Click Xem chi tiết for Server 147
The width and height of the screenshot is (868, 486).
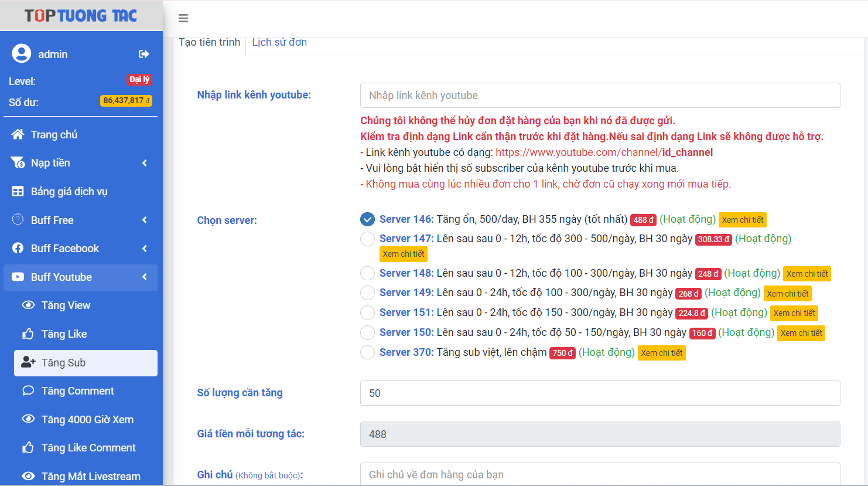pyautogui.click(x=404, y=254)
